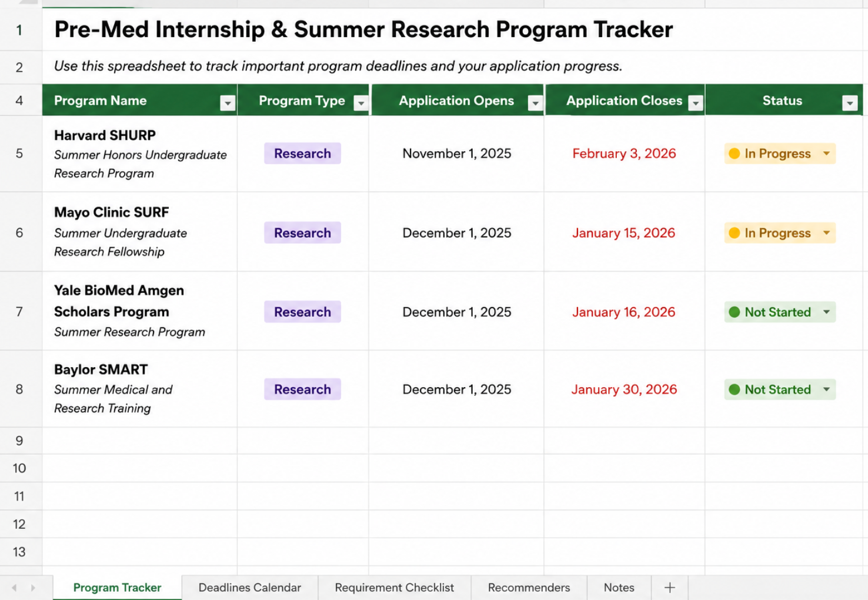
Task: Switch to the Recommenders tab
Action: [x=529, y=588]
